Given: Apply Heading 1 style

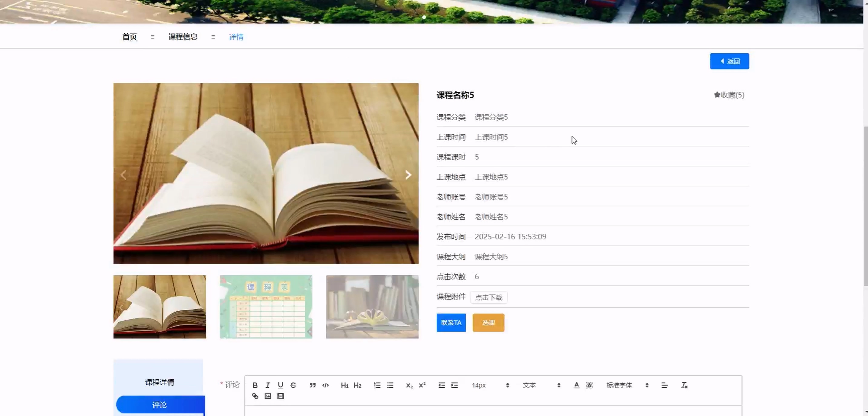Looking at the screenshot, I should (x=344, y=385).
